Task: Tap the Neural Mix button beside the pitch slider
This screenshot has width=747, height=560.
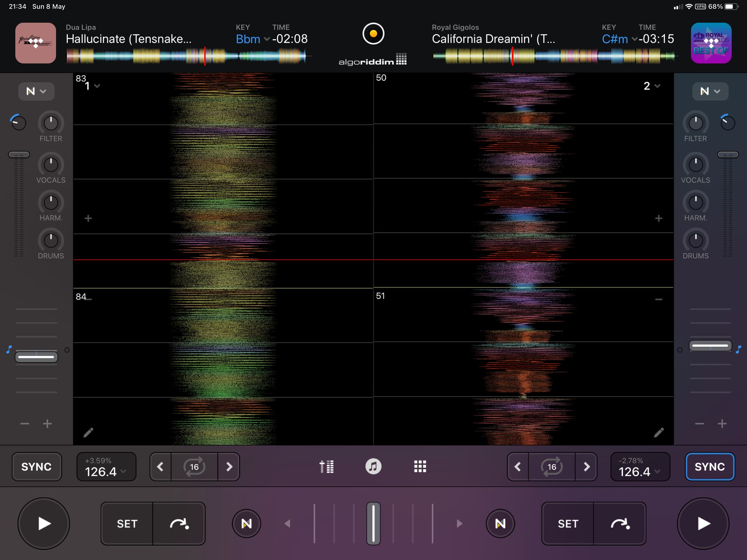Action: click(x=246, y=523)
